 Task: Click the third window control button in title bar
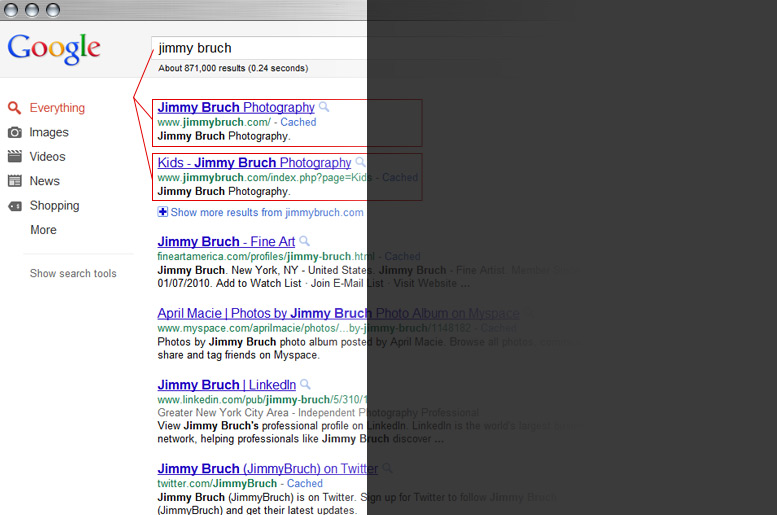coord(53,10)
